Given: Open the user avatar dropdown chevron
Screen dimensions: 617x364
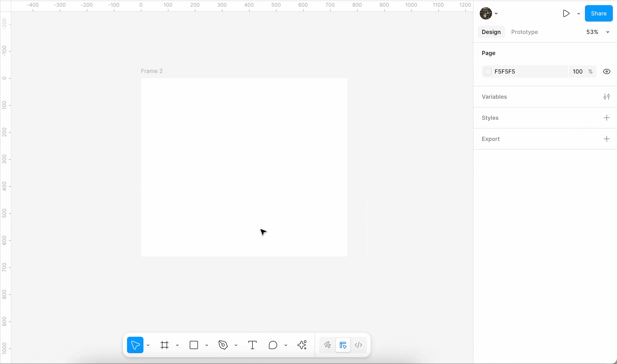Looking at the screenshot, I should 496,14.
